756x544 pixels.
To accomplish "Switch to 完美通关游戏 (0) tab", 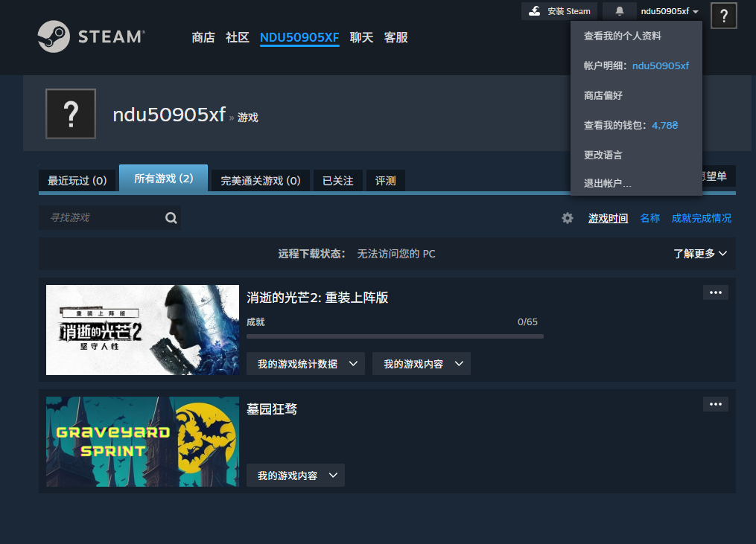I will tap(261, 181).
